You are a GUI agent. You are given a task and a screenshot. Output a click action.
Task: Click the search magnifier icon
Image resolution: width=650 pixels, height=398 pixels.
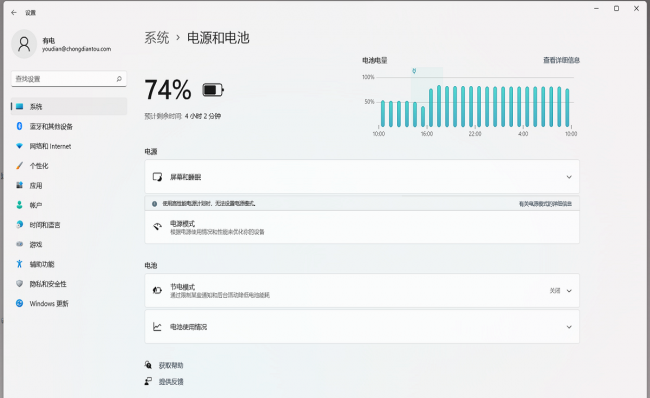pyautogui.click(x=119, y=79)
